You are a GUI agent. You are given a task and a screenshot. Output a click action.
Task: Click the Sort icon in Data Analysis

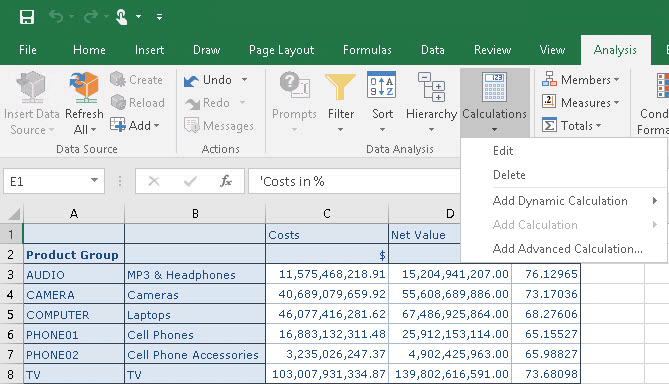pyautogui.click(x=381, y=85)
